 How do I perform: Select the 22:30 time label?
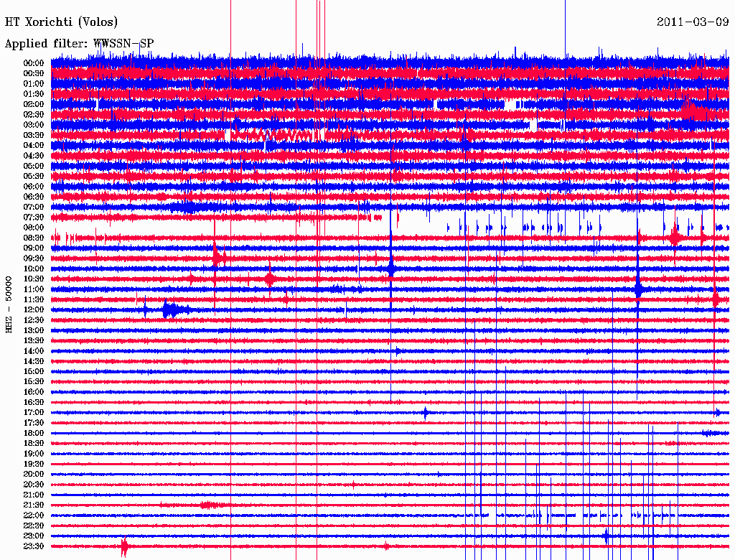34,526
